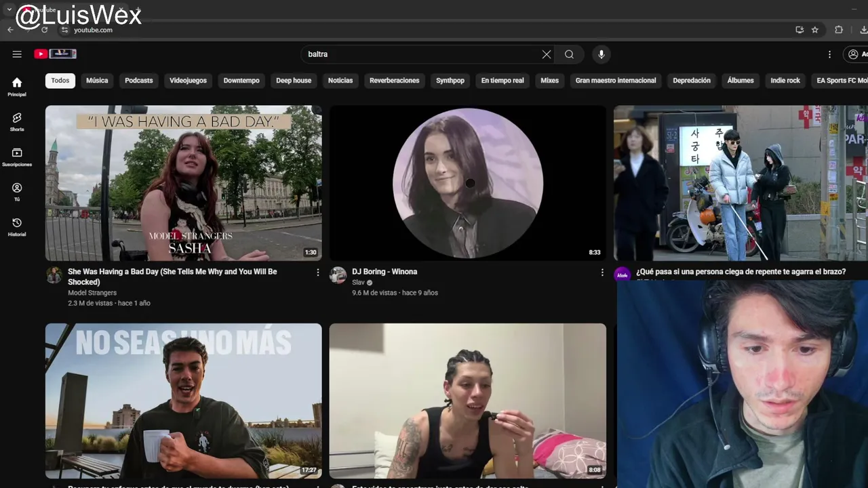Select the Álbumes filter chip
Screen dimensions: 868x488
pos(741,81)
